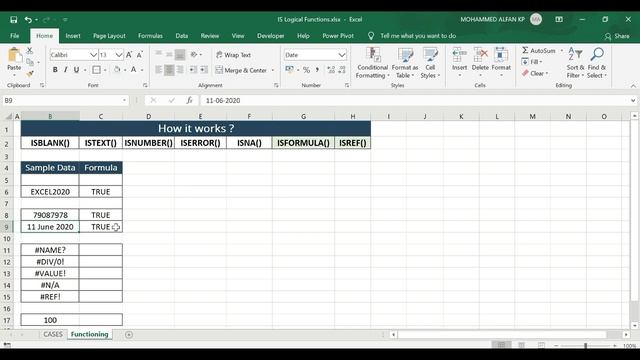Click the Undo arrow icon
The image size is (640, 360).
coord(28,20)
